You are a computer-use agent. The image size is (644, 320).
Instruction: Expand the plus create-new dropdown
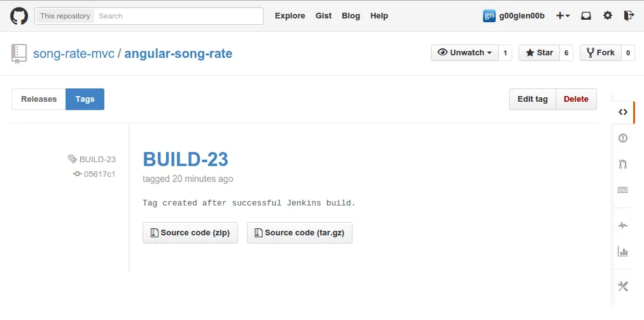click(563, 16)
